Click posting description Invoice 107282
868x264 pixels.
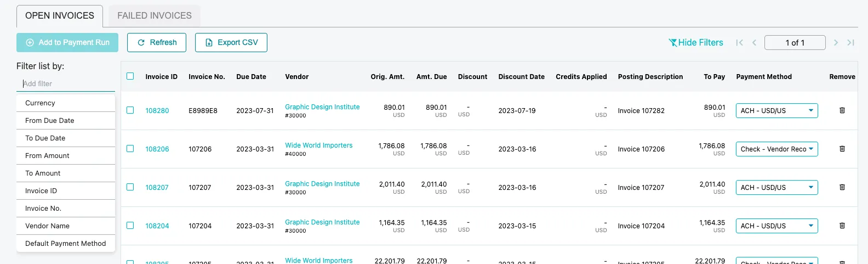[x=641, y=111]
